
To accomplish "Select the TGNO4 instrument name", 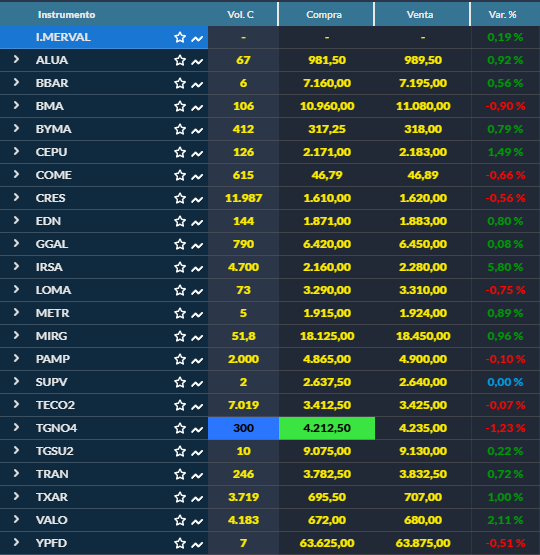I will [x=56, y=428].
